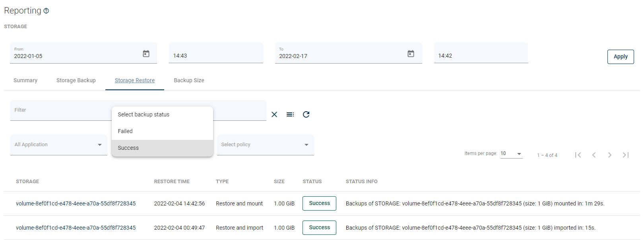Click the From start time field 14:43

coord(216,56)
